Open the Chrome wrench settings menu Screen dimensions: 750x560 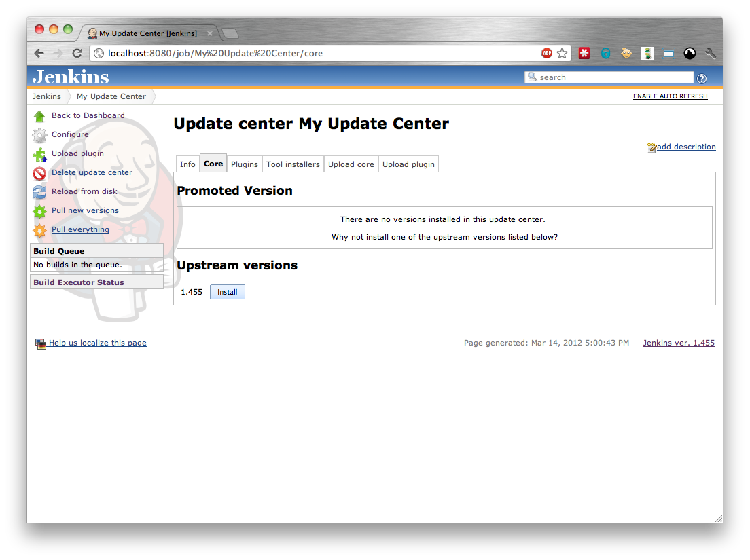click(x=711, y=54)
